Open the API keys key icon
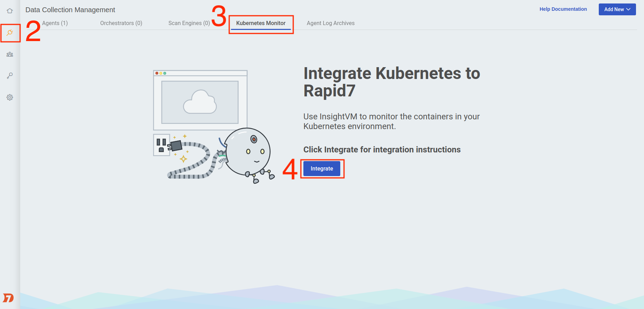The height and width of the screenshot is (309, 644). pos(10,76)
